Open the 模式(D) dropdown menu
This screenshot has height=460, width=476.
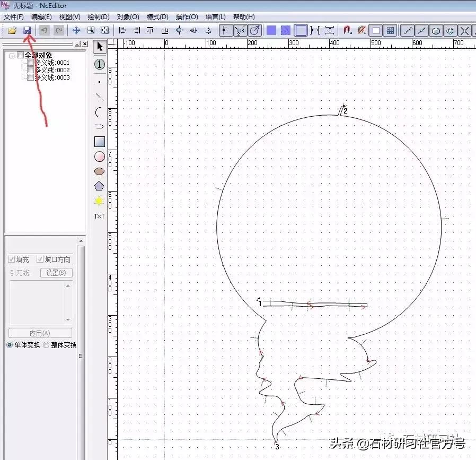(x=157, y=17)
